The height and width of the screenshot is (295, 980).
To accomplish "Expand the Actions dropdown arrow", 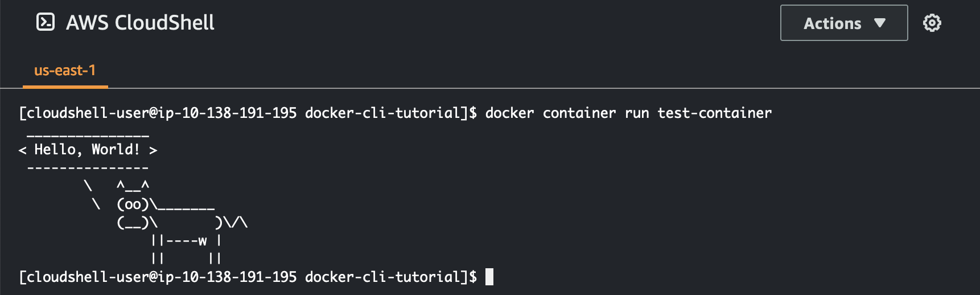I will click(x=880, y=23).
